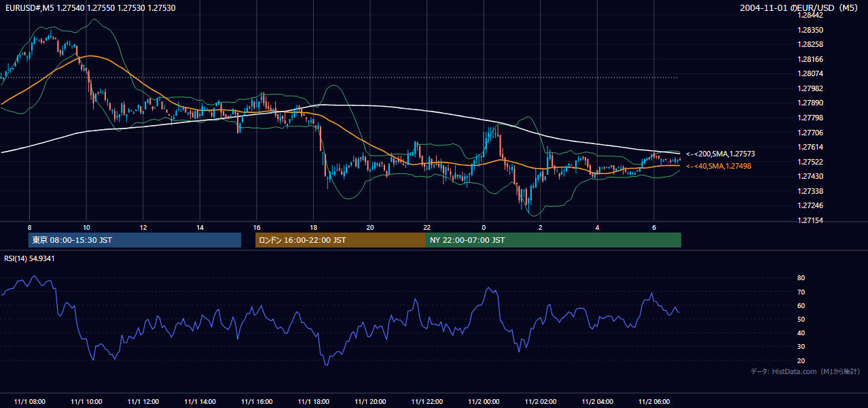868x408 pixels.
Task: Click the 11/1 08:00 bottom time label
Action: 29,402
